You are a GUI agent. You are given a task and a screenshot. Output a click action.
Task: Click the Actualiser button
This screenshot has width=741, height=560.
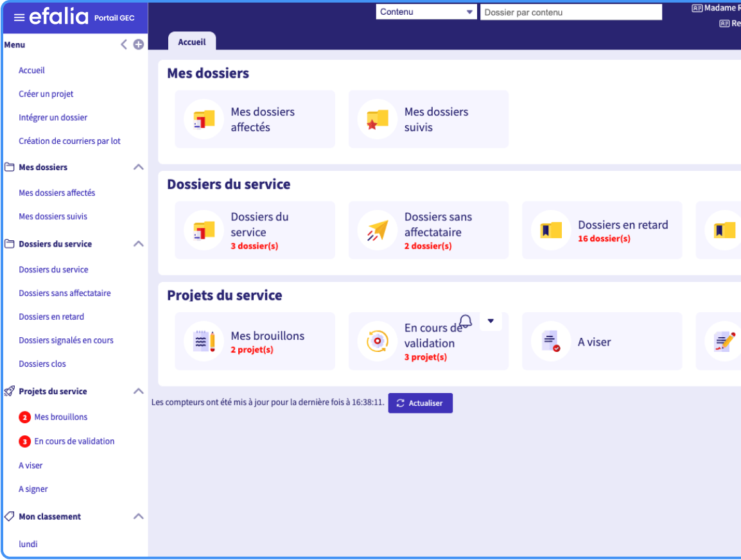point(420,403)
